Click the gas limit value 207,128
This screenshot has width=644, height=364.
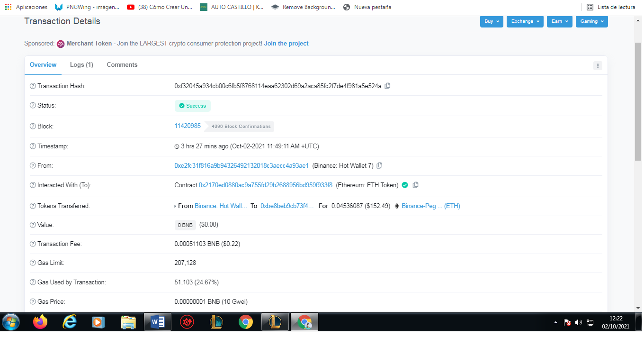(x=185, y=263)
